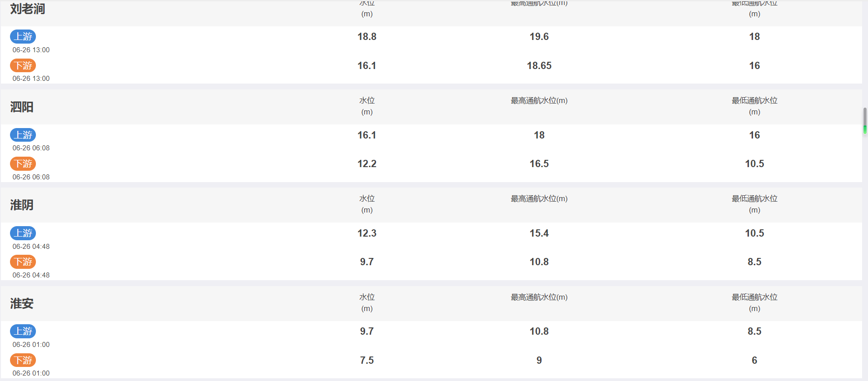Click the 下游 badge under 刘老涧
Screen dimensions: 868x381
point(23,65)
